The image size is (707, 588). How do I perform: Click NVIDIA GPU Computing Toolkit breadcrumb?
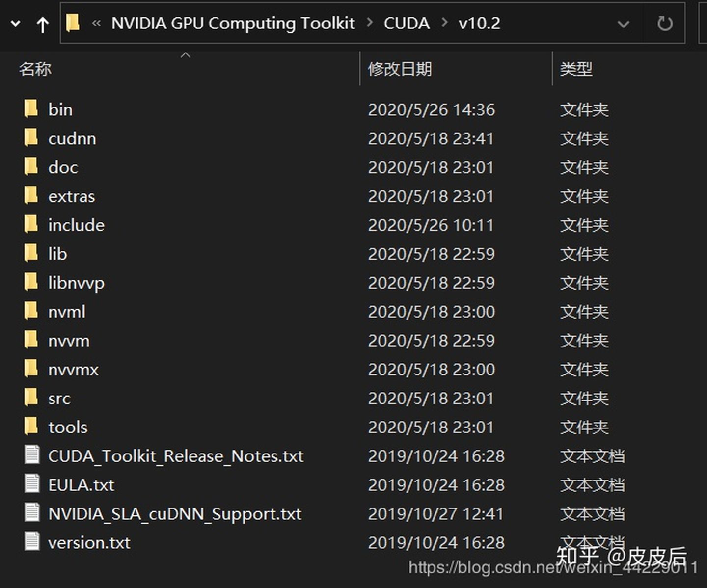233,23
